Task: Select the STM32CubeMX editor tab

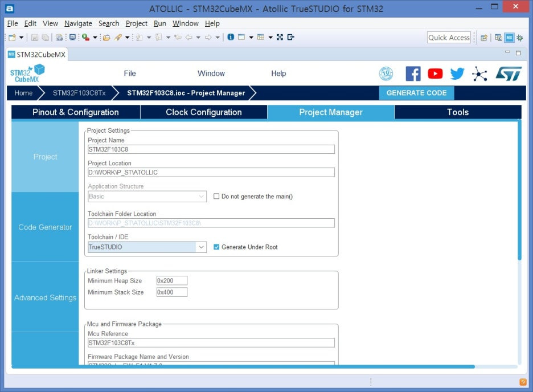Action: coord(37,55)
